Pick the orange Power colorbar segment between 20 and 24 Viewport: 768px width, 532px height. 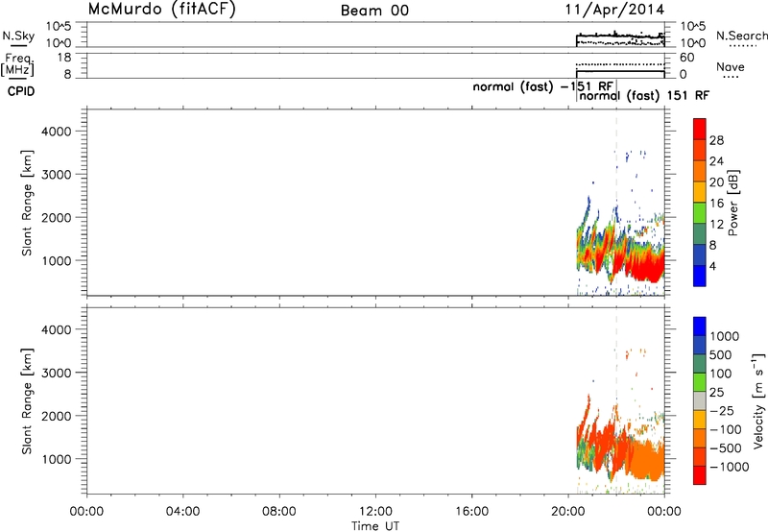pyautogui.click(x=700, y=171)
